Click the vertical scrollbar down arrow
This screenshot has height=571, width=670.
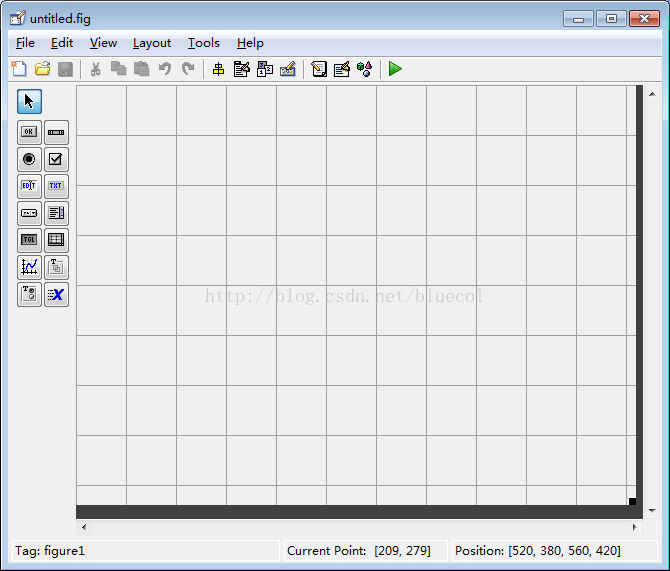coord(652,510)
